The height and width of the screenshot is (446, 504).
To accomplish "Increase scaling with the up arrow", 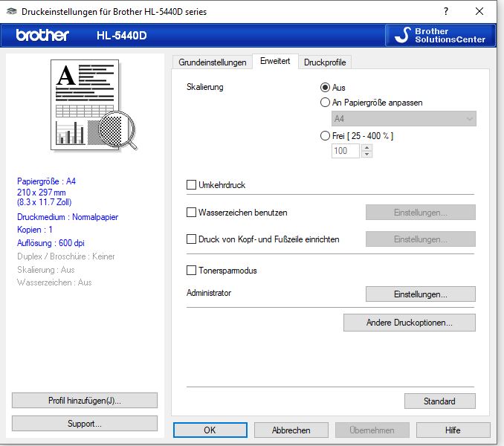I will point(367,147).
